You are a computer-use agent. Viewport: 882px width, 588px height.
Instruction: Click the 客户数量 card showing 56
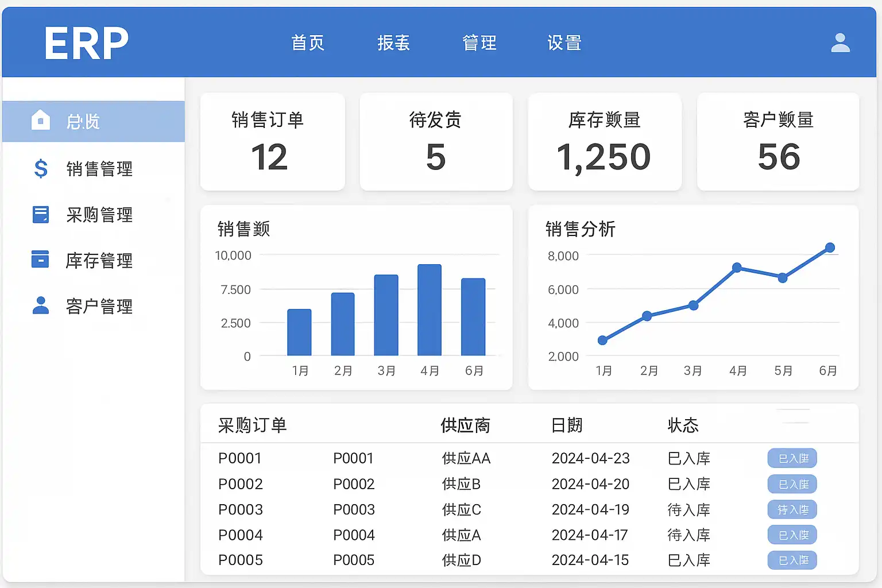[x=778, y=141]
